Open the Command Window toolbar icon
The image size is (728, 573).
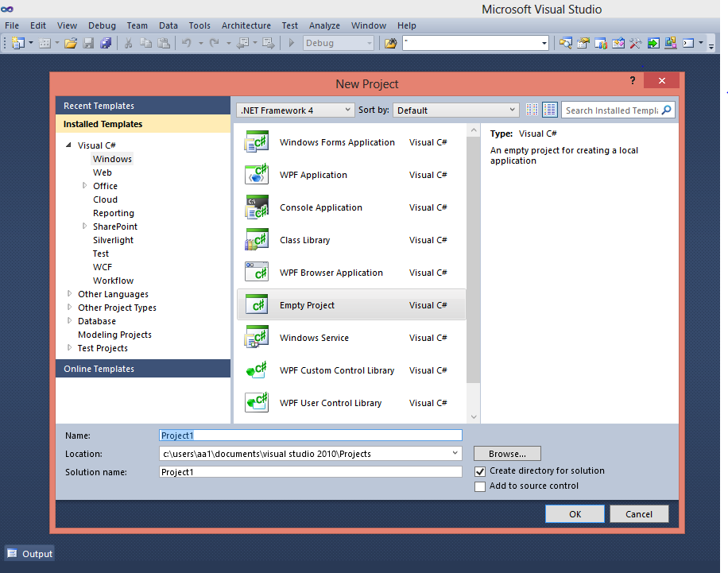pos(688,43)
